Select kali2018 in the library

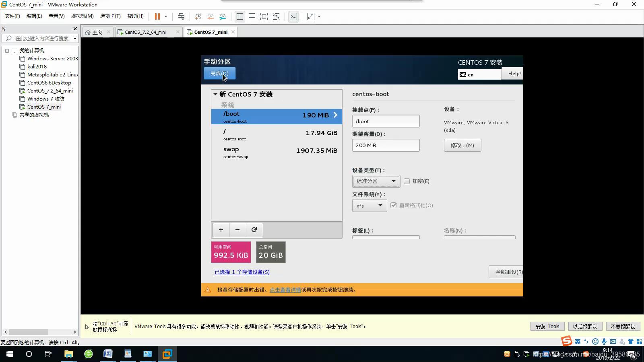click(37, 67)
